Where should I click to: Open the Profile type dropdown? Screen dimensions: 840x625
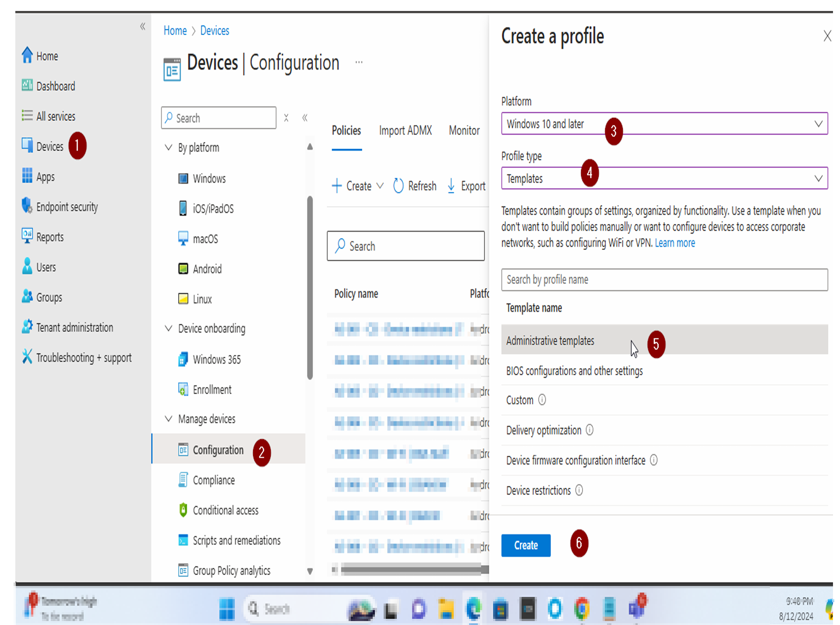click(664, 178)
